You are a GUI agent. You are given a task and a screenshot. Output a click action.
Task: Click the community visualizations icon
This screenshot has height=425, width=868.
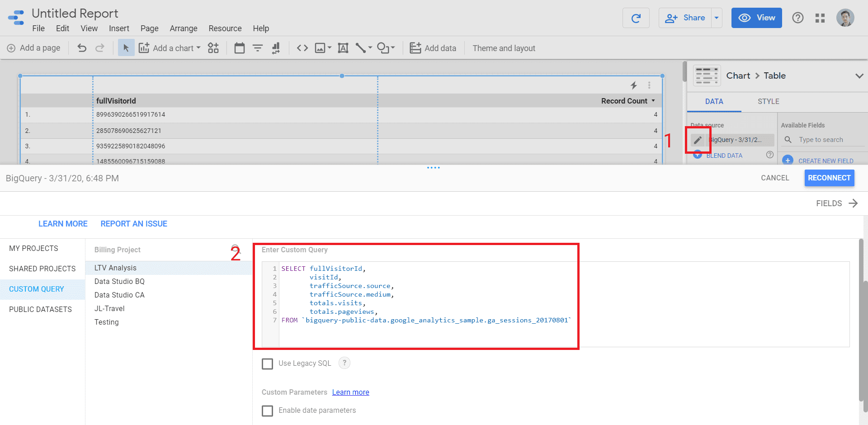213,48
